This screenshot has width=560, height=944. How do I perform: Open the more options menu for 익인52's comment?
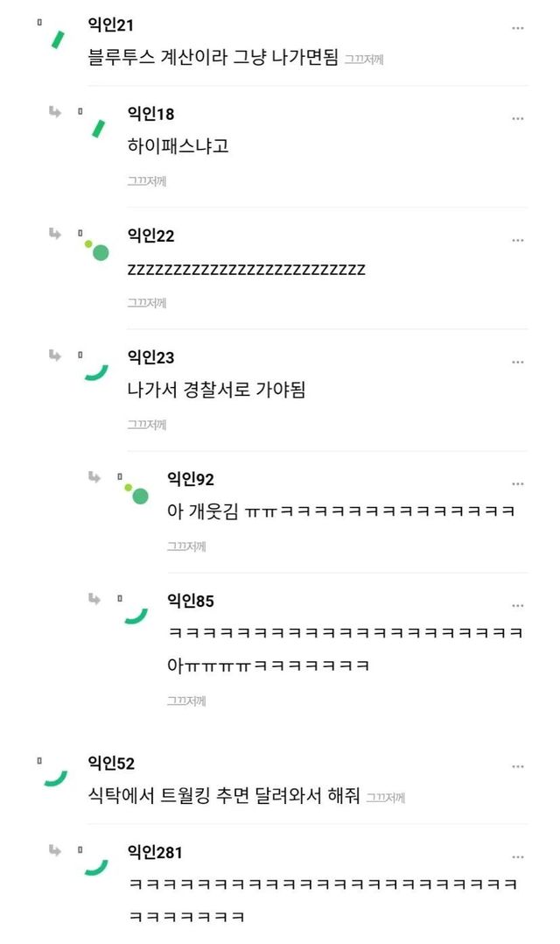(x=518, y=766)
